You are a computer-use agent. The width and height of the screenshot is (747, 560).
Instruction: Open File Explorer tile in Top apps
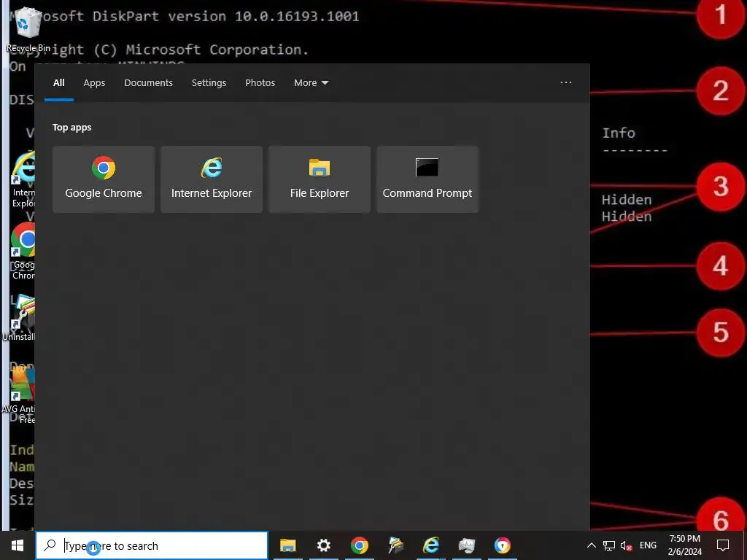pyautogui.click(x=320, y=179)
